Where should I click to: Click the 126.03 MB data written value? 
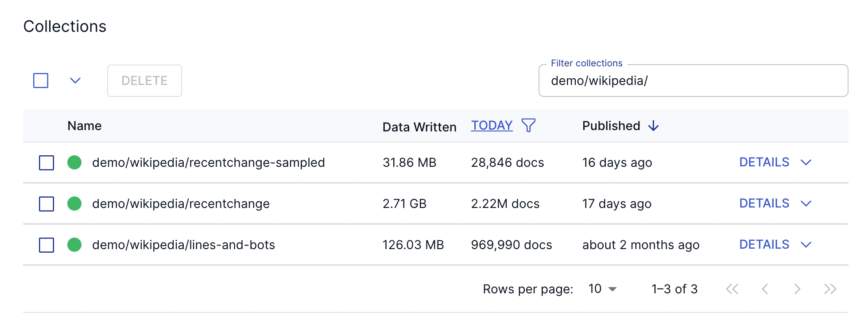(x=413, y=245)
